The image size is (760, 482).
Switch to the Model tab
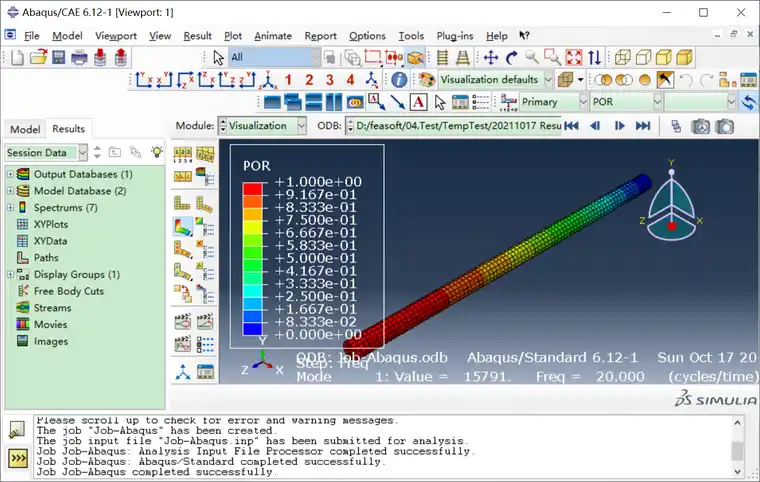point(25,129)
